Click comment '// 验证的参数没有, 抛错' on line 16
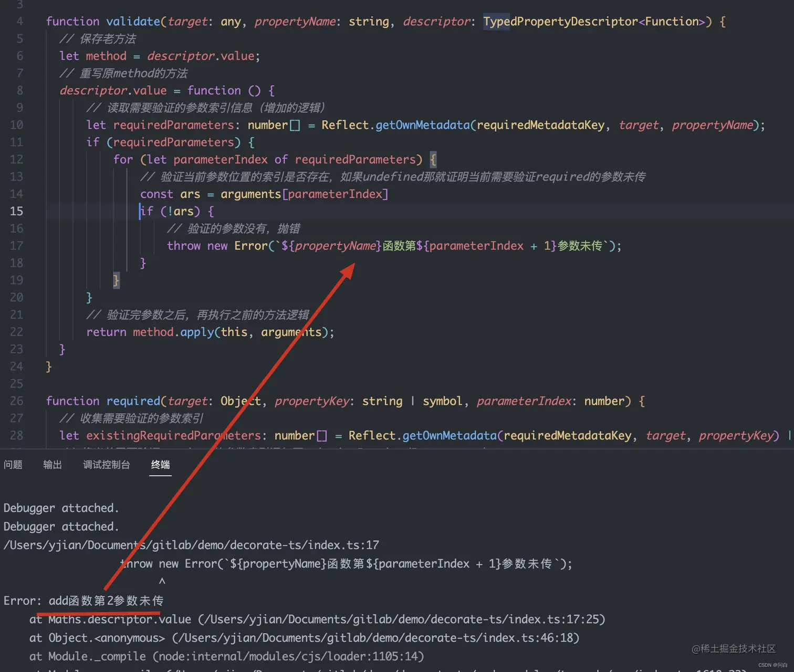The width and height of the screenshot is (794, 672). point(234,228)
